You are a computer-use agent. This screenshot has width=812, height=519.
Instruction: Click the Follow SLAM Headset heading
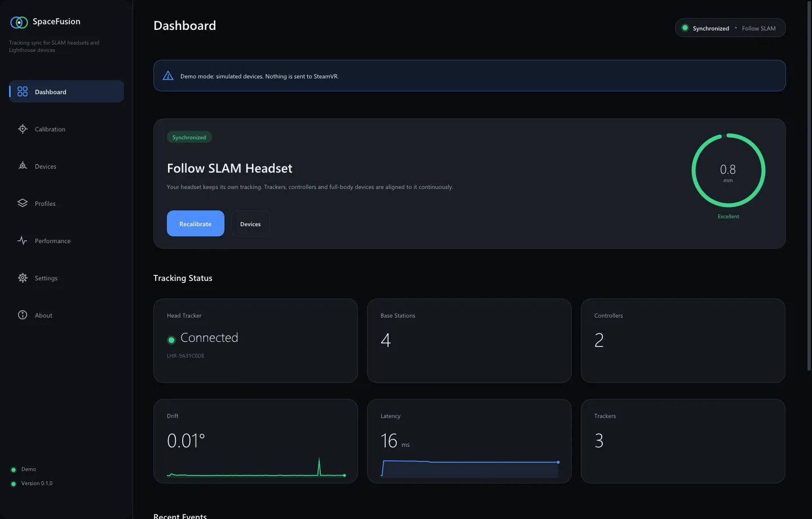coord(230,168)
